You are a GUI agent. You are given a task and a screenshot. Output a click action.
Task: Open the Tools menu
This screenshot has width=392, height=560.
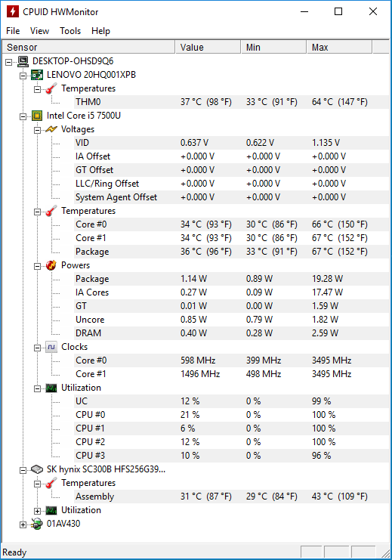[70, 31]
